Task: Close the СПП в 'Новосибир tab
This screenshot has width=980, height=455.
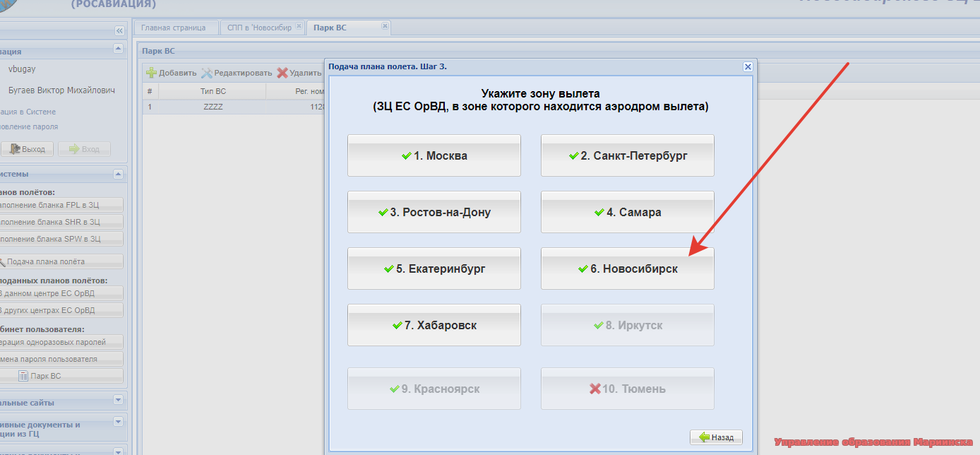Action: click(x=299, y=27)
